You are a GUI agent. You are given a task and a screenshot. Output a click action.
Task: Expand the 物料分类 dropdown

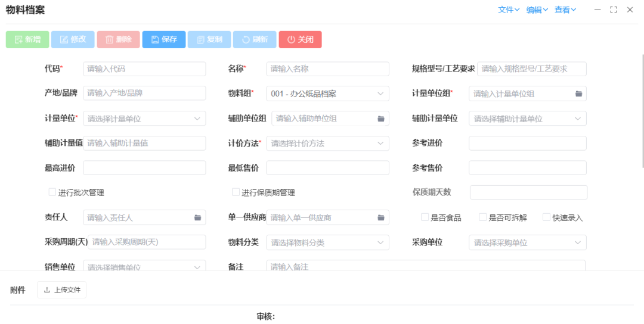pyautogui.click(x=328, y=242)
